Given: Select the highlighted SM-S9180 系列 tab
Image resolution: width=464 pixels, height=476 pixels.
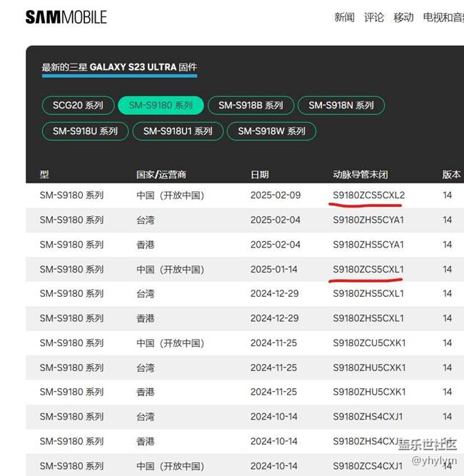Looking at the screenshot, I should coord(161,106).
